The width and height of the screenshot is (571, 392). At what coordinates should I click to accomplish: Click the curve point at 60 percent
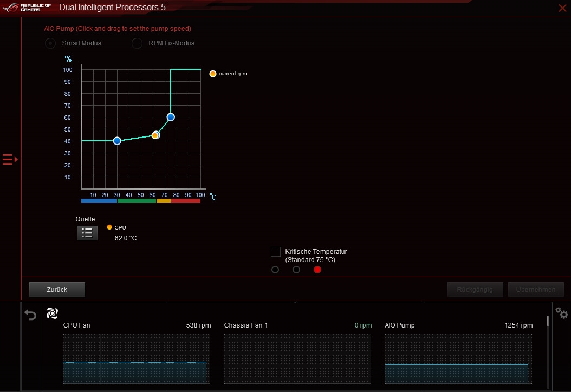click(171, 117)
